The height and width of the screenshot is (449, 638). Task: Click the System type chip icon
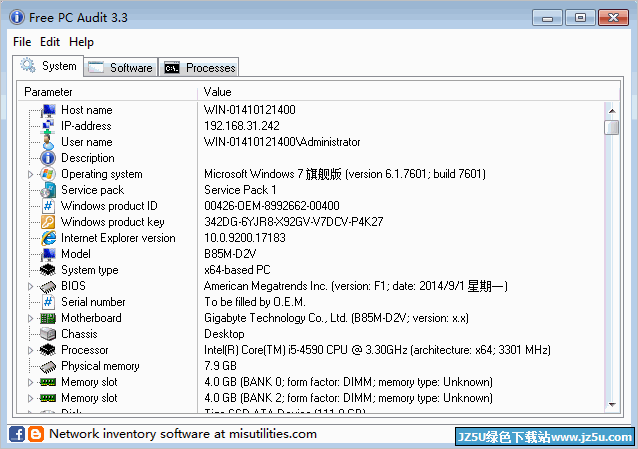pos(48,270)
